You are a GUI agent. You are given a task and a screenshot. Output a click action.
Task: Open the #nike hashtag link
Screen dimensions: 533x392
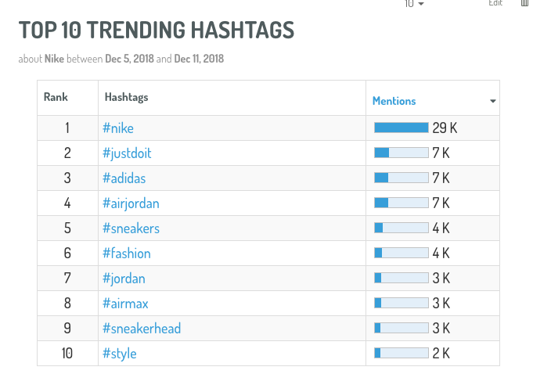click(118, 128)
